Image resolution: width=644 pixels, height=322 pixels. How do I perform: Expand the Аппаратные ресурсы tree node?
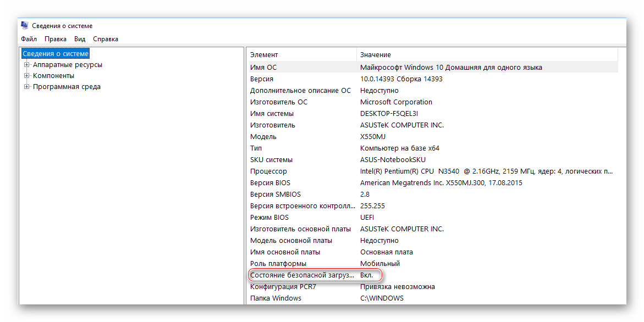pos(26,65)
